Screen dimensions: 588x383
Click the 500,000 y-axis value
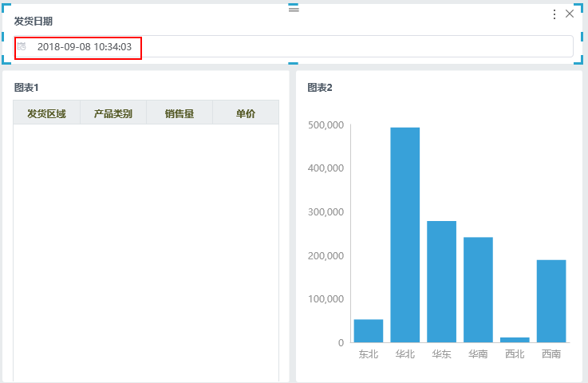pyautogui.click(x=326, y=125)
